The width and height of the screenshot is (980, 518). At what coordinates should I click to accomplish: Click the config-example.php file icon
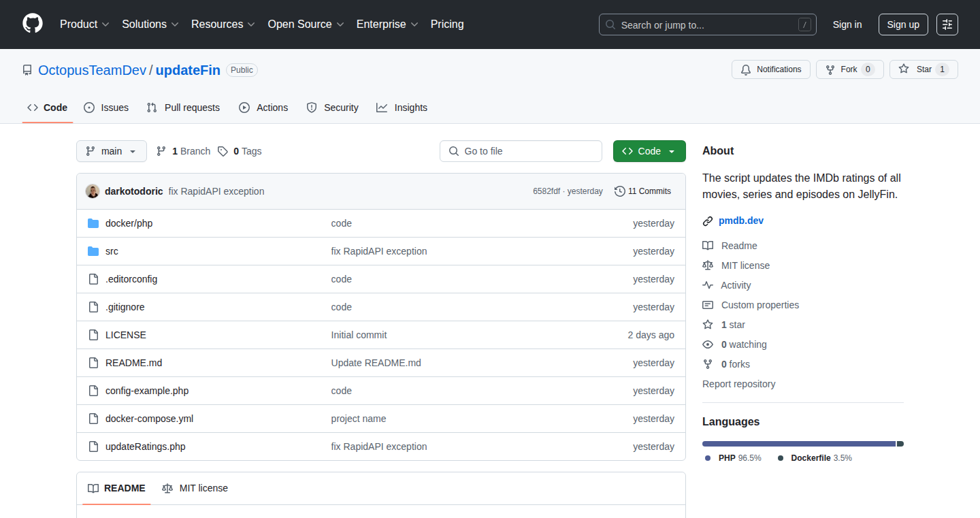93,391
